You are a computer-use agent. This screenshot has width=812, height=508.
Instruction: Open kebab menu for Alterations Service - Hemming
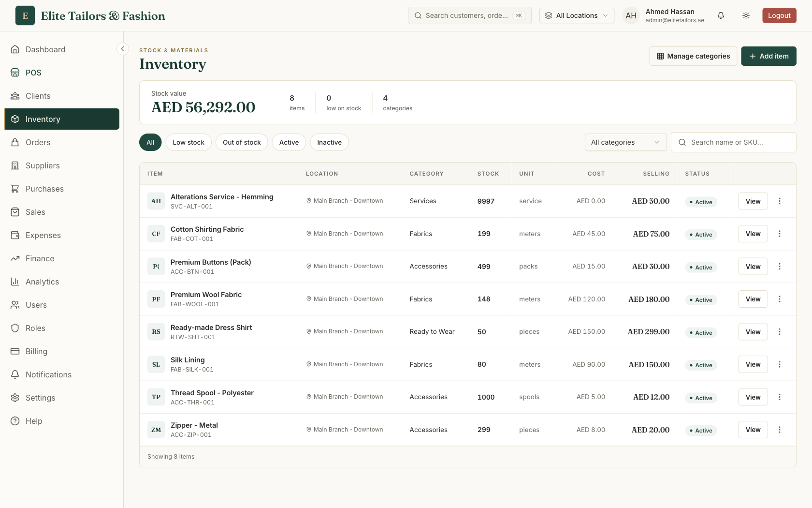[780, 201]
